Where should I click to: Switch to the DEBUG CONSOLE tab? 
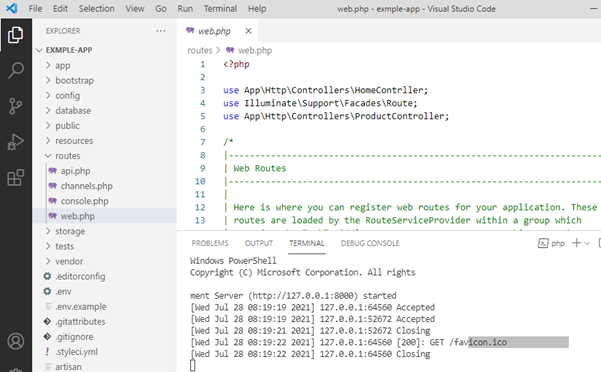(x=370, y=243)
